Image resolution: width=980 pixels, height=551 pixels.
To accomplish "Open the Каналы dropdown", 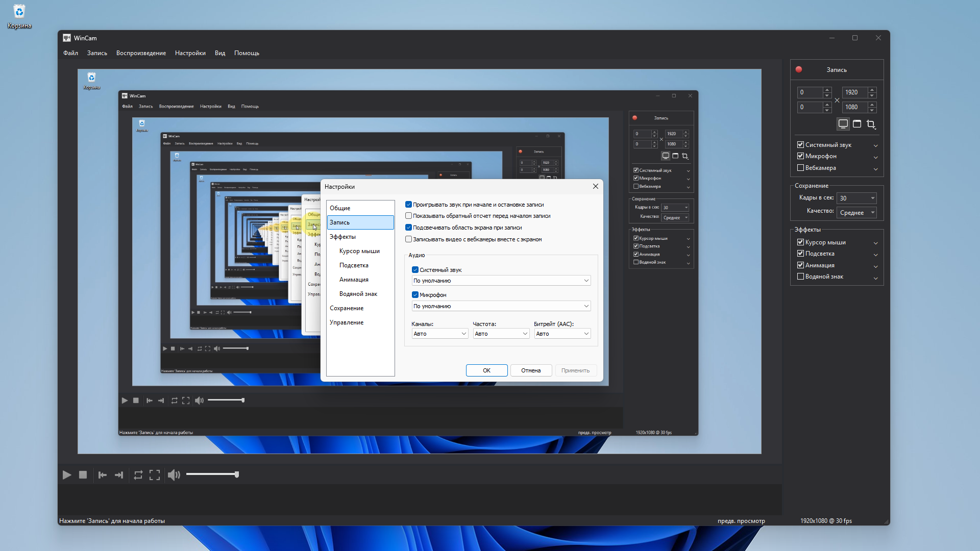I will tap(440, 334).
